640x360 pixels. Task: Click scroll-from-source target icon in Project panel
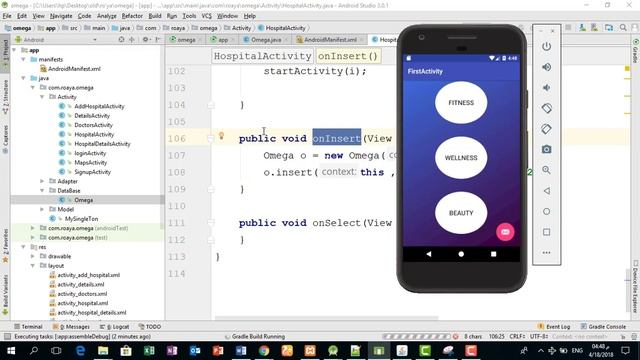[121, 40]
